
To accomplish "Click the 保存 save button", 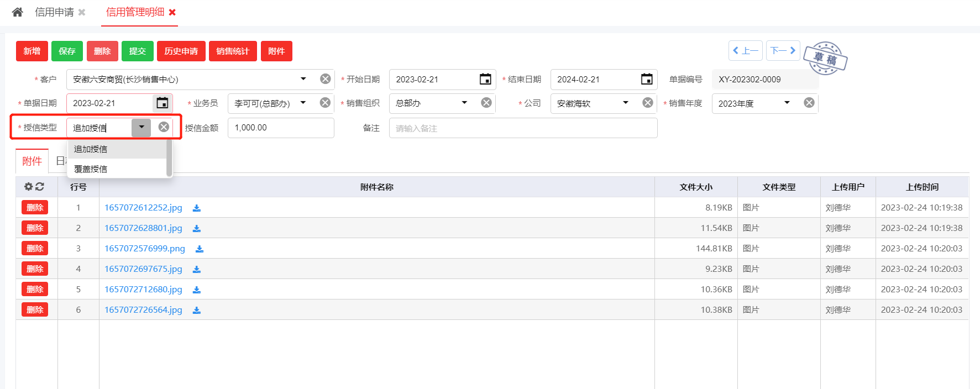I will pyautogui.click(x=67, y=51).
